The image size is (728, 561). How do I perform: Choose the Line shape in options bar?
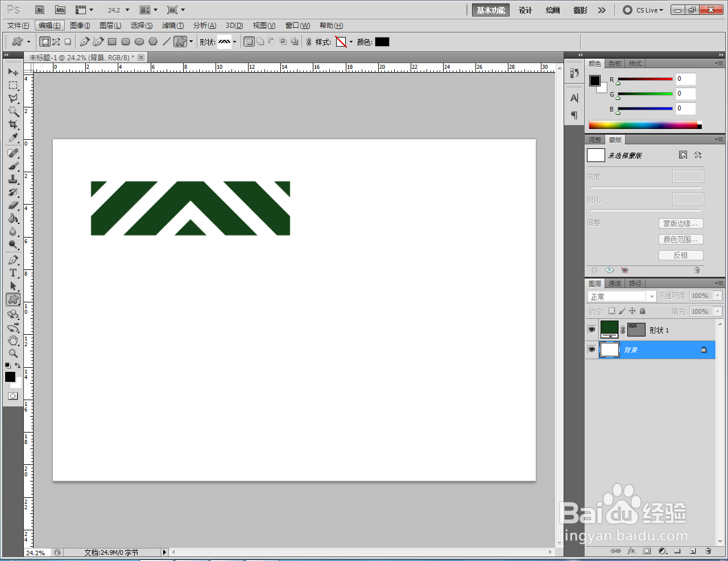(167, 41)
